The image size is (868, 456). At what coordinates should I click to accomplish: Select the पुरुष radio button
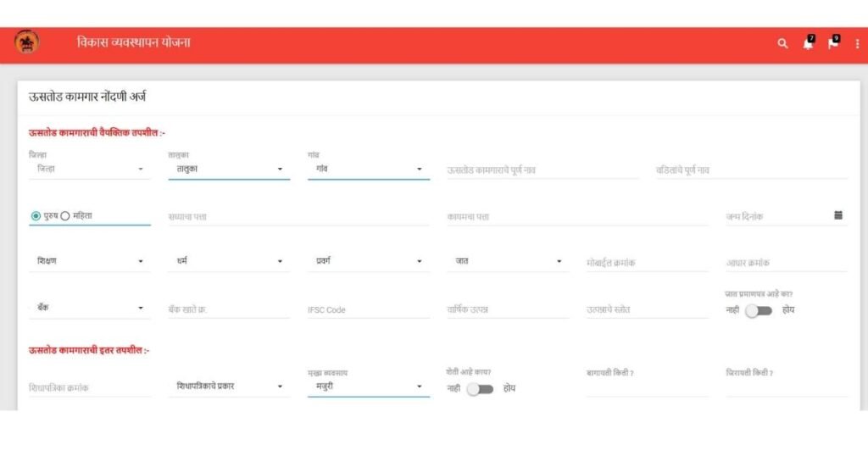pyautogui.click(x=36, y=216)
